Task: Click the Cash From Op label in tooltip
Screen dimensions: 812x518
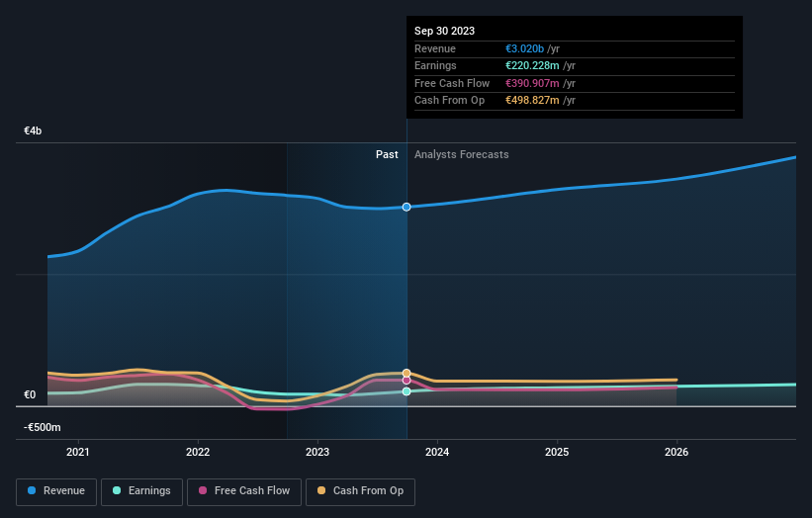Action: pos(449,101)
